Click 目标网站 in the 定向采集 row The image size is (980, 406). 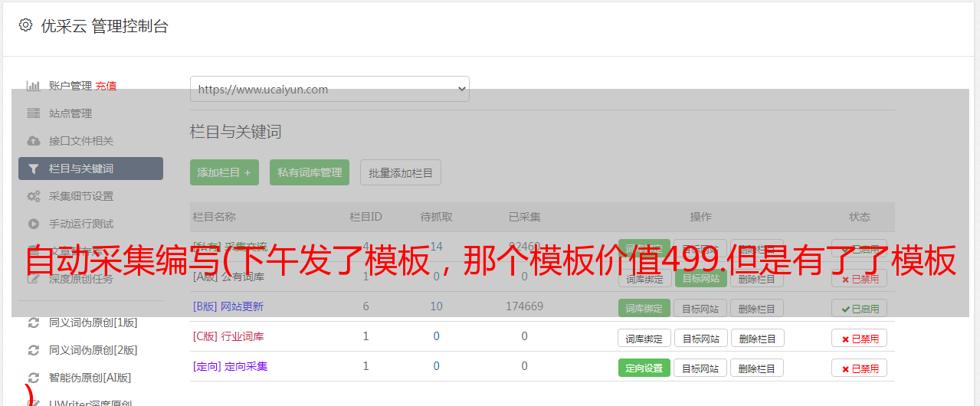pos(700,368)
